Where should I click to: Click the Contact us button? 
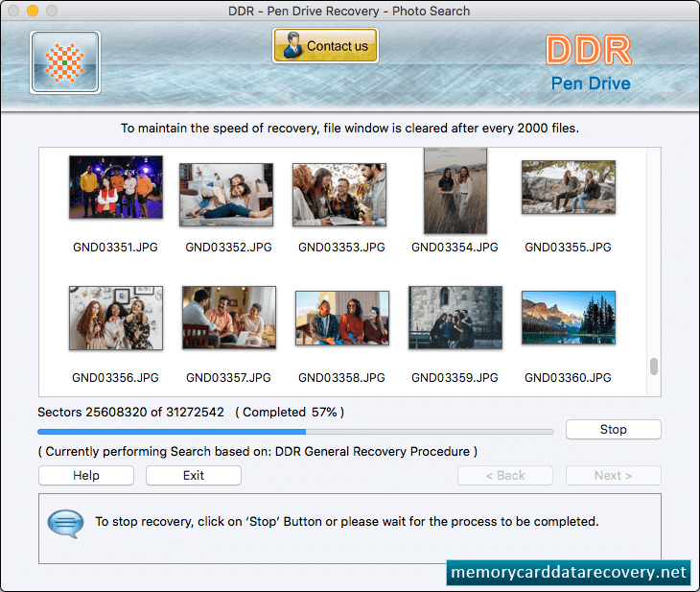coord(325,45)
